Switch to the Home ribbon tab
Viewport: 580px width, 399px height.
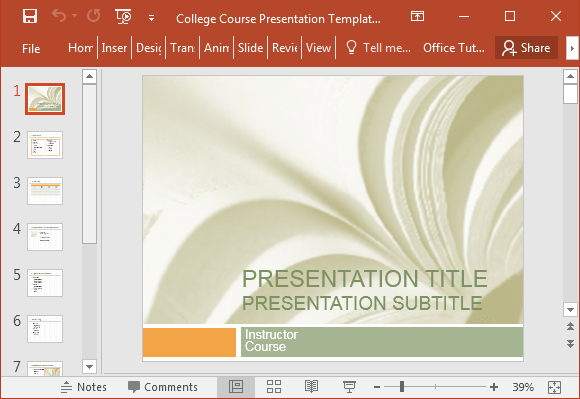(80, 48)
